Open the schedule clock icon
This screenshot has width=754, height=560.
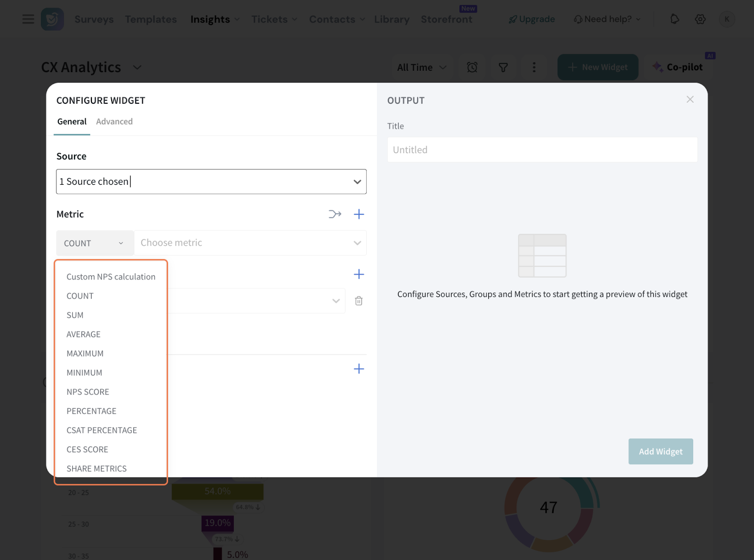click(472, 67)
